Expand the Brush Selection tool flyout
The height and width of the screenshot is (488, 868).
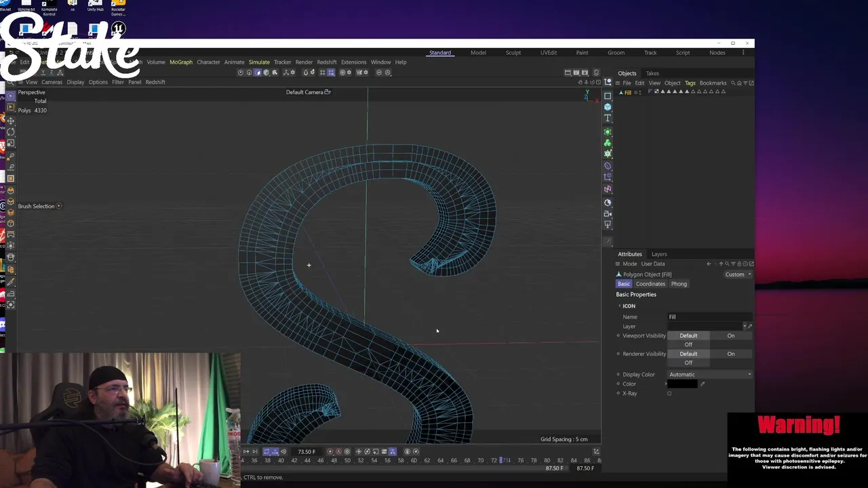[59, 206]
